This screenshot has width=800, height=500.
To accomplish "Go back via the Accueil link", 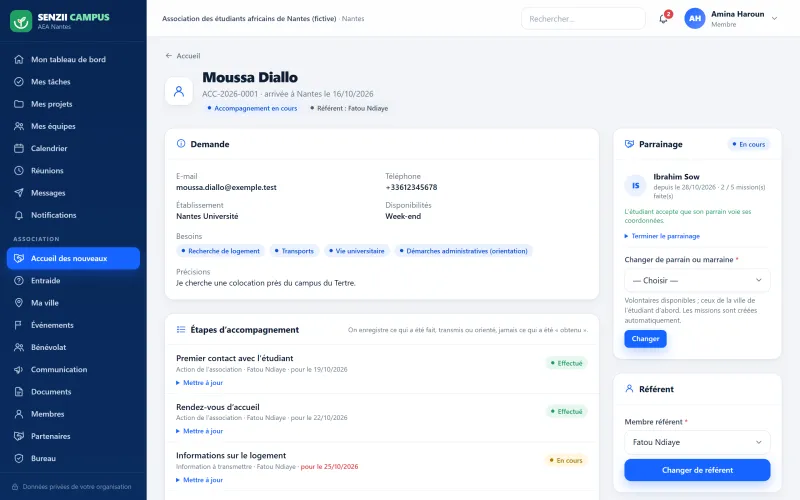I will 183,56.
